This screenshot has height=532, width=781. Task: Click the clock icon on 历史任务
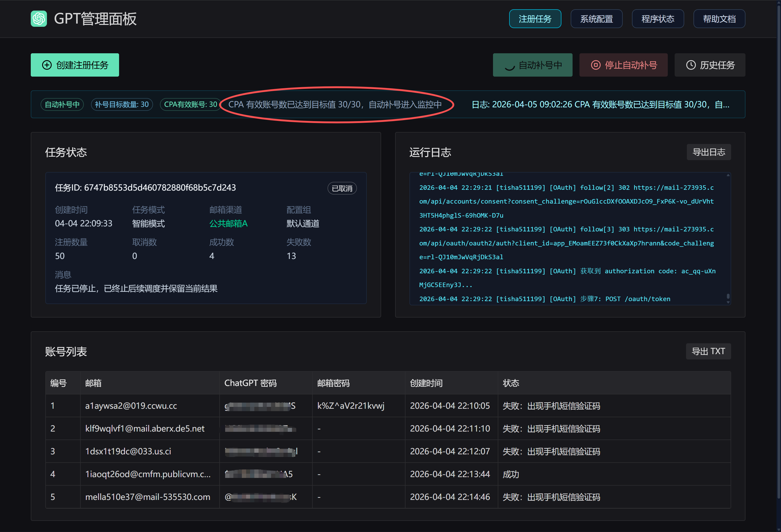tap(691, 65)
